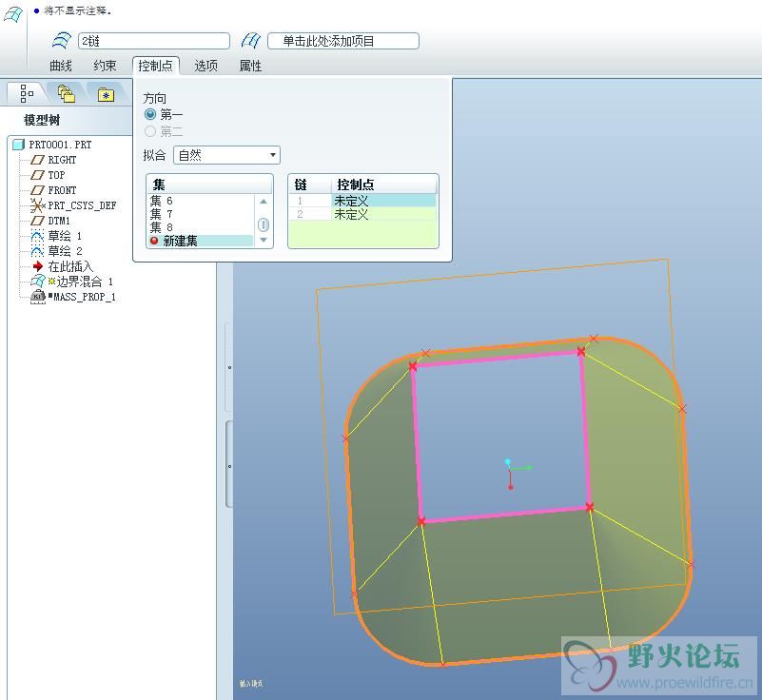Click the 单击此处添加项目 collector box
Image resolution: width=762 pixels, height=700 pixels.
pos(343,41)
